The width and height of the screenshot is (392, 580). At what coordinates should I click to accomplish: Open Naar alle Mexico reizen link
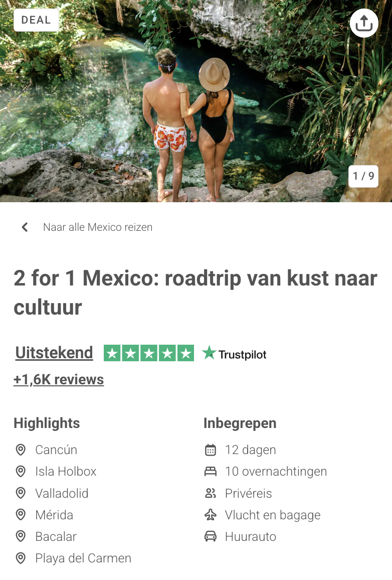pos(98,227)
